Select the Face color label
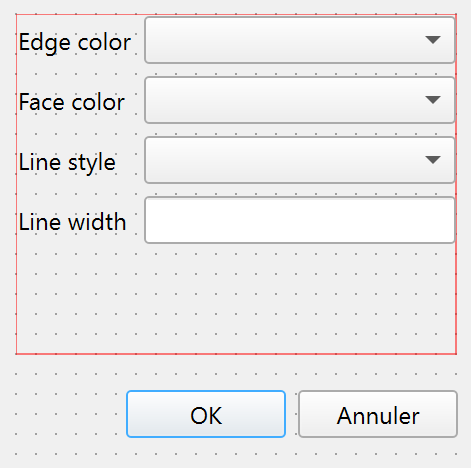 click(72, 102)
